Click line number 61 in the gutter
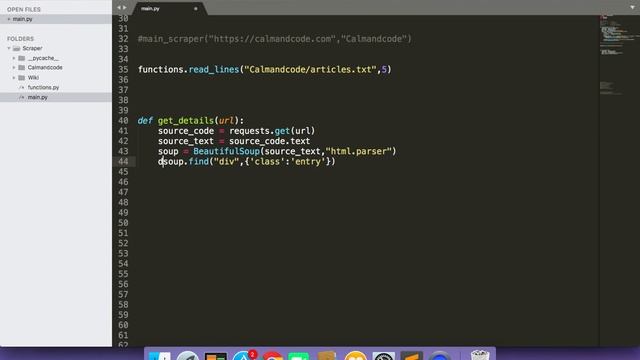Viewport: 640px width, 360px height. (123, 335)
